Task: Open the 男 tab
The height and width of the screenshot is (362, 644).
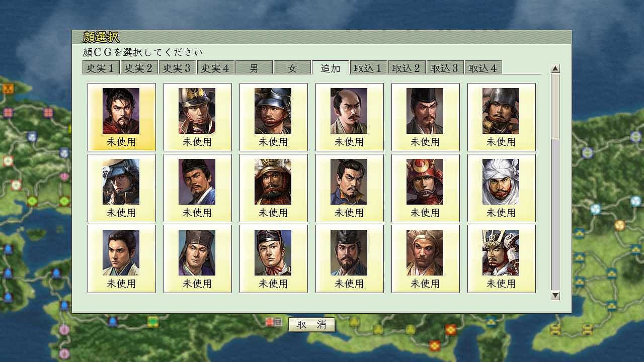Action: pos(254,68)
